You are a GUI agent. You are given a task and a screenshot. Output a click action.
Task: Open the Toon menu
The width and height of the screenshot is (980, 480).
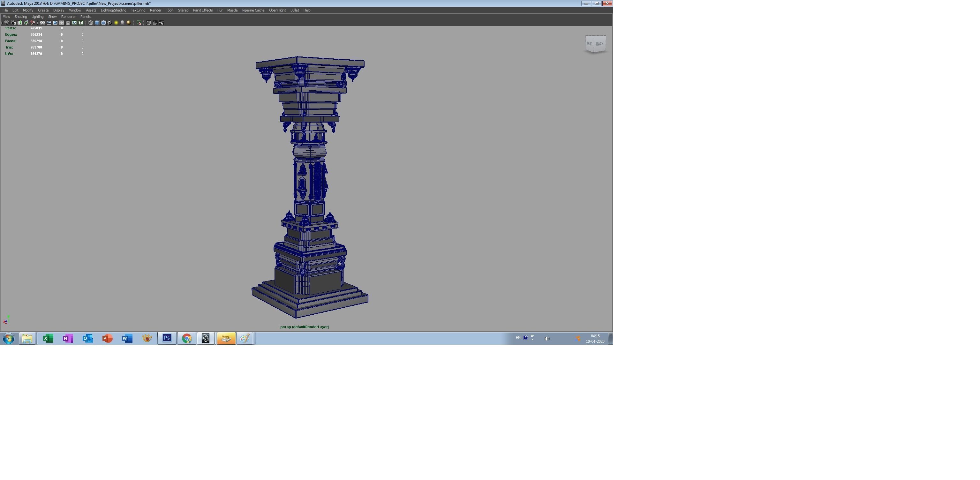pyautogui.click(x=170, y=10)
